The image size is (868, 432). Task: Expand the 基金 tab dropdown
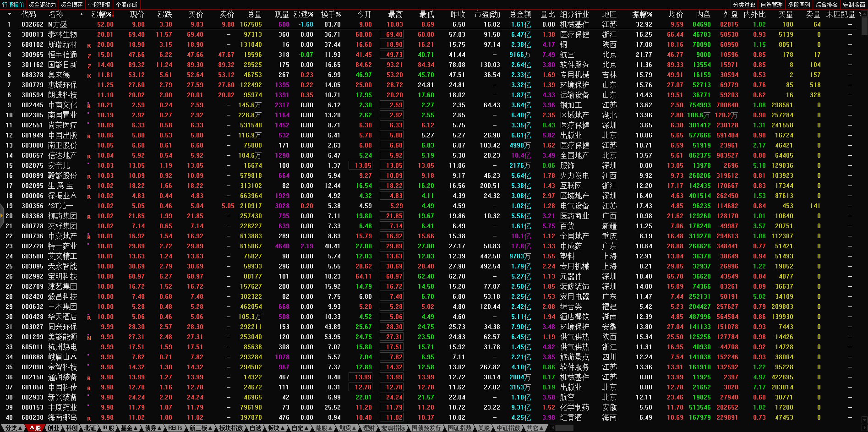pos(129,428)
